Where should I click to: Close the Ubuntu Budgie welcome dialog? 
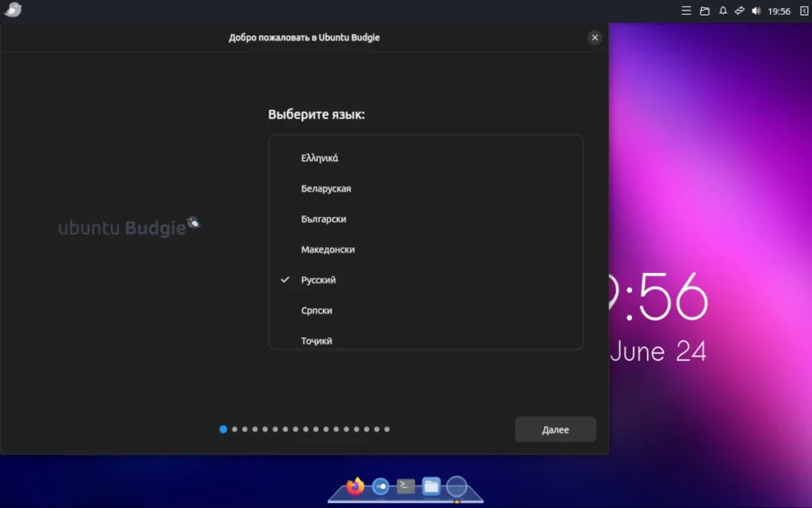tap(595, 37)
